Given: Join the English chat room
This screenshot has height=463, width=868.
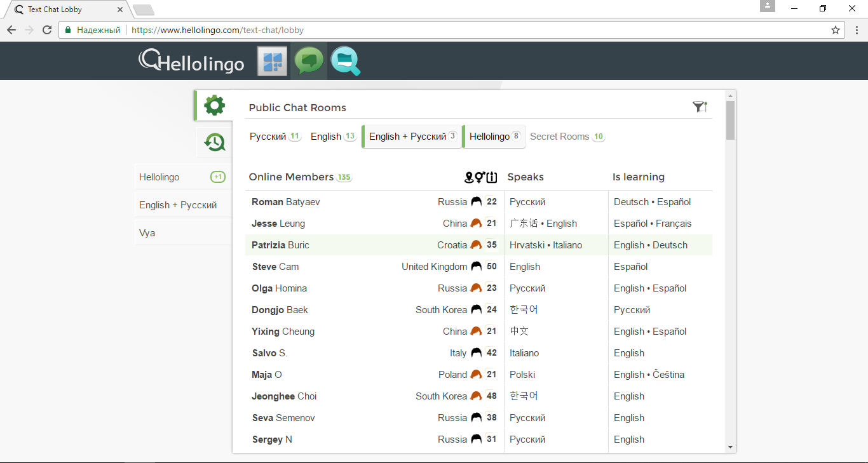Looking at the screenshot, I should pos(333,137).
